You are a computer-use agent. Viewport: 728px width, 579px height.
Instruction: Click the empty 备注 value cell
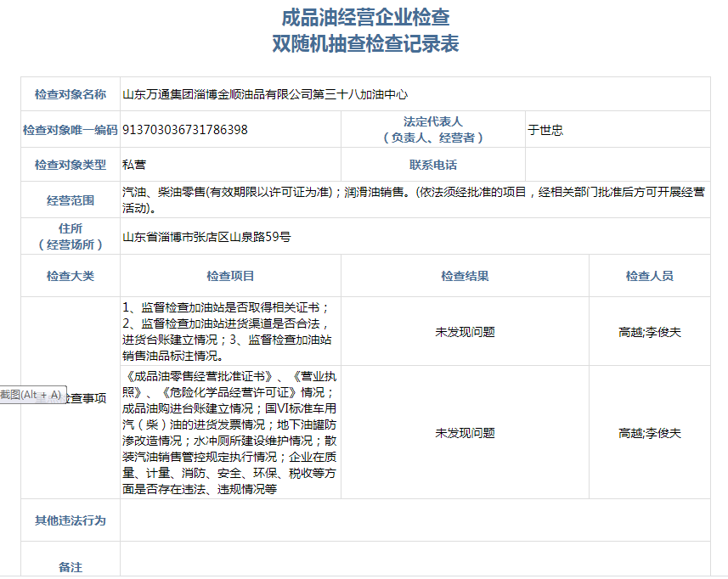(415, 559)
